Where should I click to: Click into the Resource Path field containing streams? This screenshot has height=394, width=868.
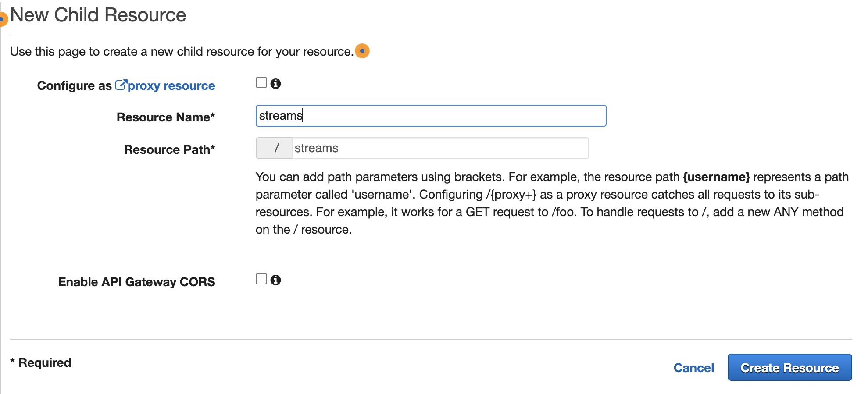click(x=440, y=148)
